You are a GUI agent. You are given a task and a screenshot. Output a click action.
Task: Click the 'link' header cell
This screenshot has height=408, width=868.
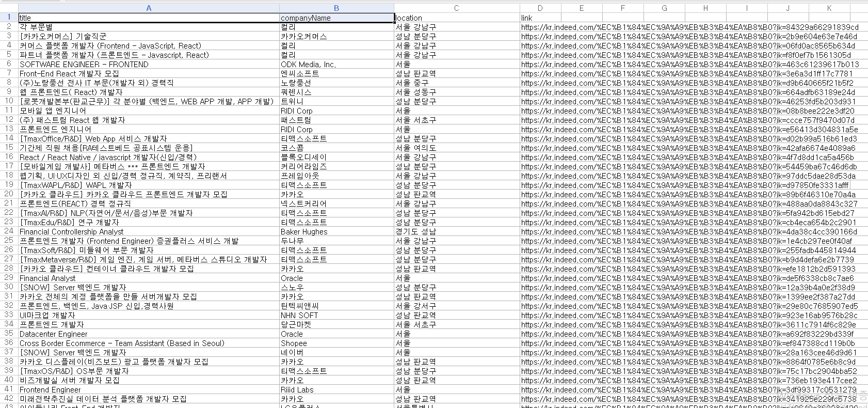click(x=540, y=18)
